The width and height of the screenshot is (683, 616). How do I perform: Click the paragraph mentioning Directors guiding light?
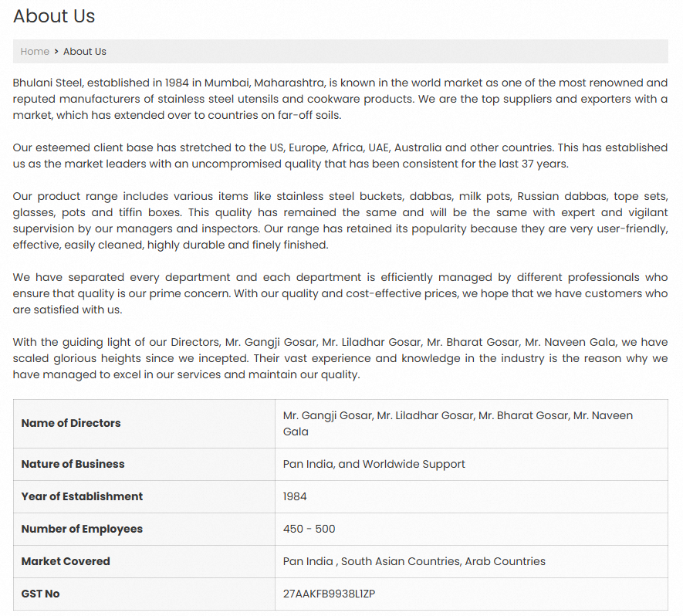coord(340,358)
